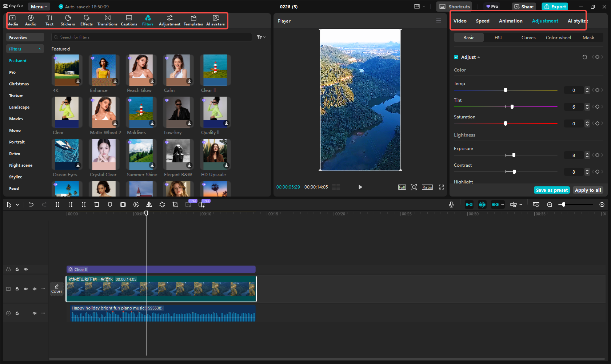611x364 pixels.
Task: Undo the last action
Action: pos(31,205)
